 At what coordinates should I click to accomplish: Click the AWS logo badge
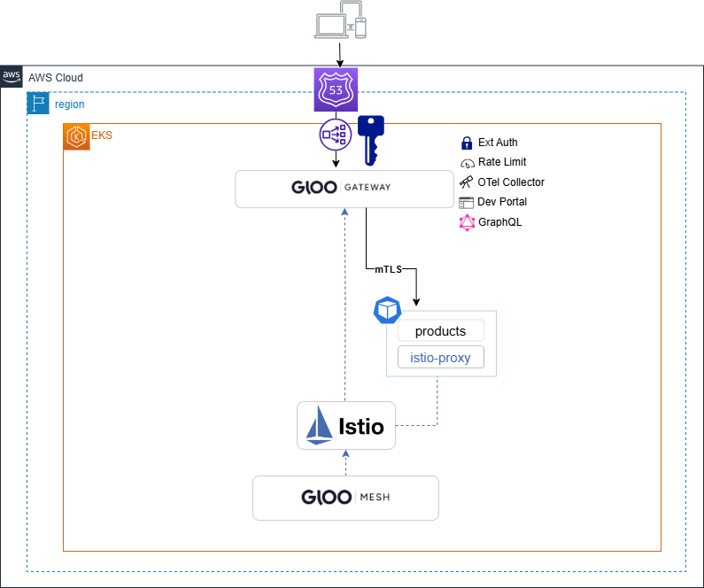(x=12, y=76)
